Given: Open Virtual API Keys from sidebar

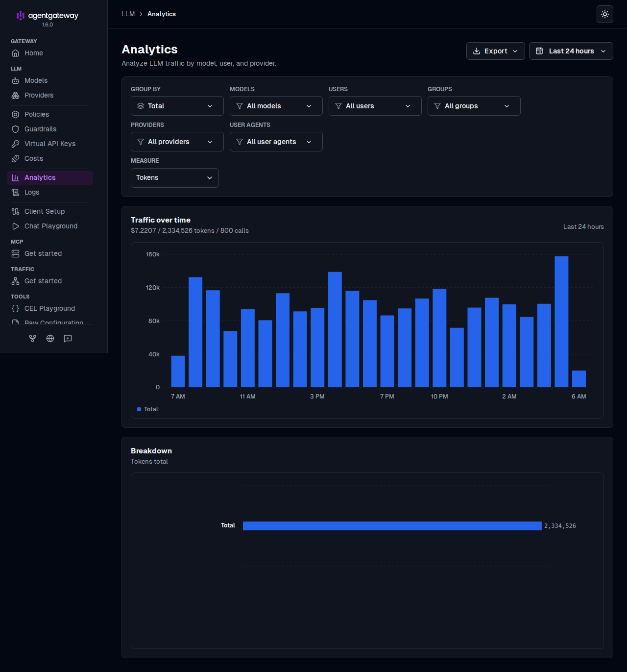Looking at the screenshot, I should [50, 144].
